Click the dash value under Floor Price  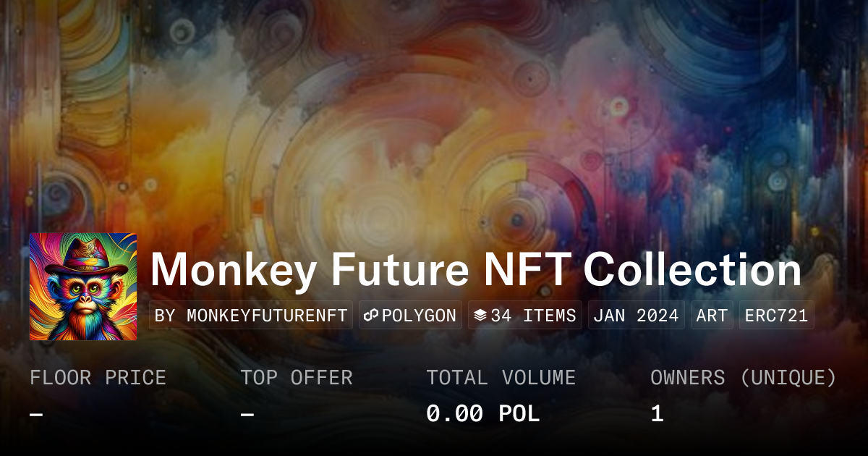click(36, 414)
